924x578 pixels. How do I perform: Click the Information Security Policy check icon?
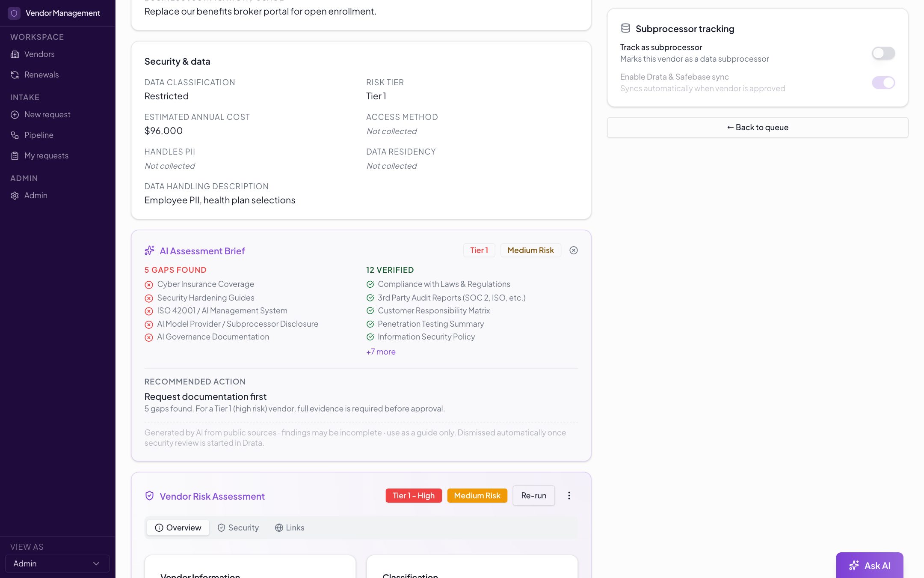[370, 337]
